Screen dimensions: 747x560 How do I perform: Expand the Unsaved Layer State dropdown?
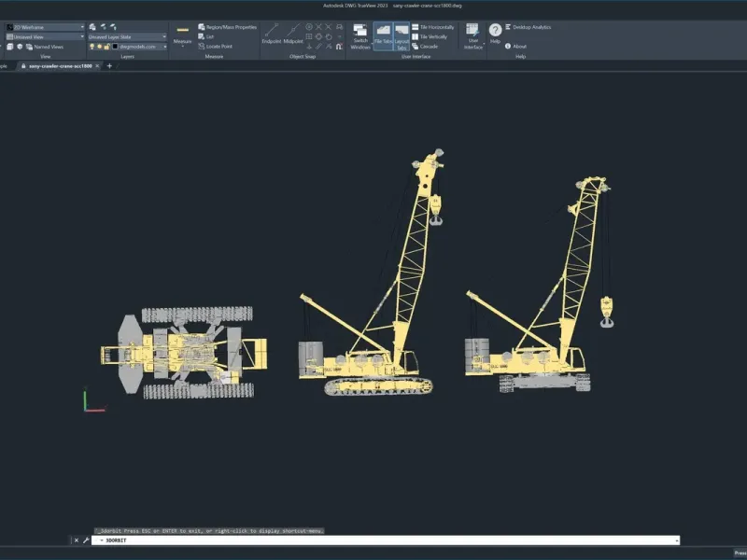coord(127,36)
